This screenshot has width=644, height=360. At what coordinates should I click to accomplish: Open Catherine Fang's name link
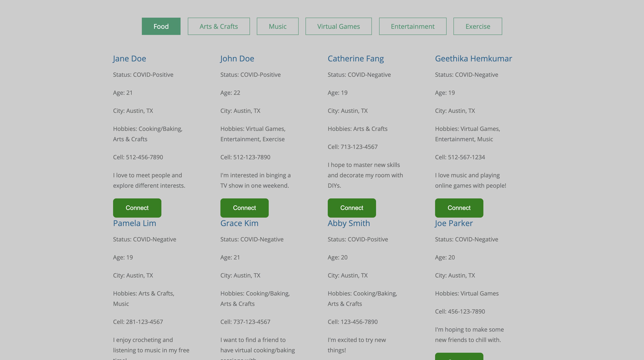[x=356, y=59]
